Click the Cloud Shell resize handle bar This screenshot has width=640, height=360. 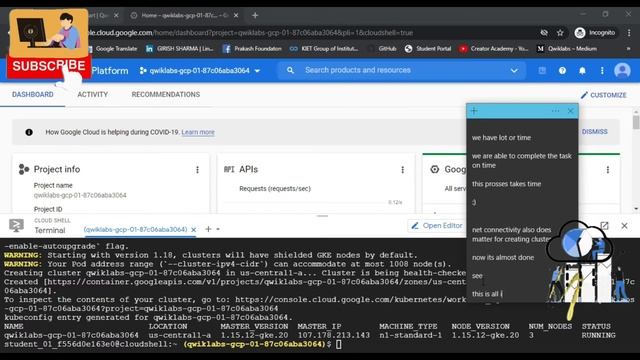pyautogui.click(x=322, y=216)
